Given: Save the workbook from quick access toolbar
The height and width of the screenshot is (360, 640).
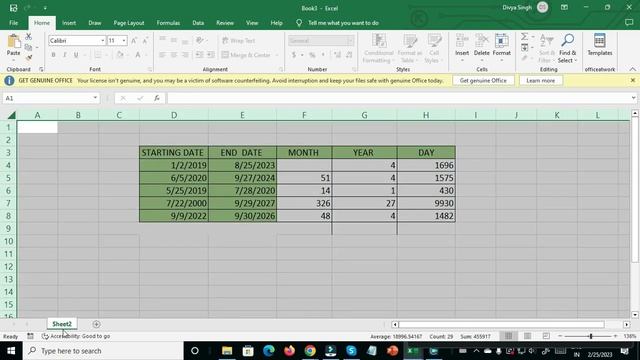Looking at the screenshot, I should coord(13,8).
